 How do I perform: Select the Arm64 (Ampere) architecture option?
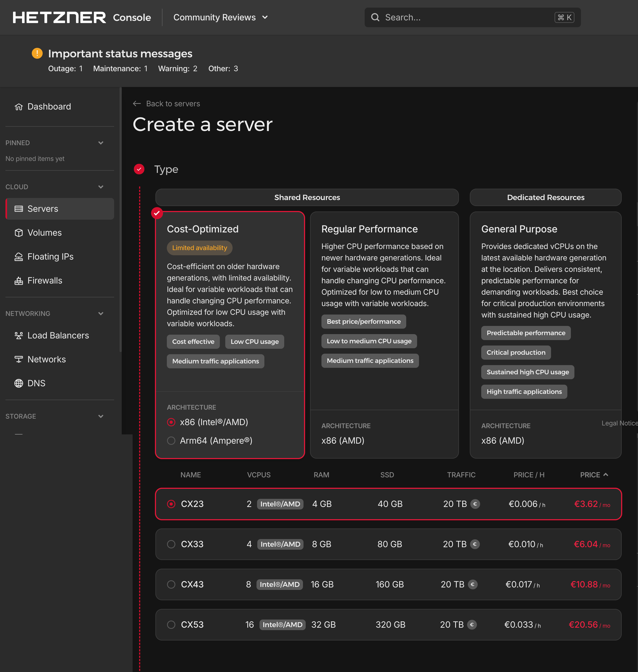pos(171,440)
